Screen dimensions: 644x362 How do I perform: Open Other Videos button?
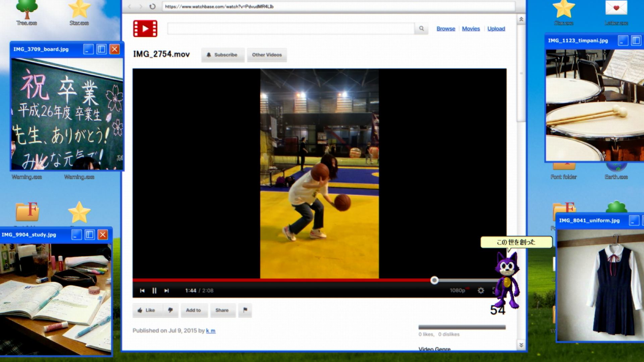pos(267,55)
